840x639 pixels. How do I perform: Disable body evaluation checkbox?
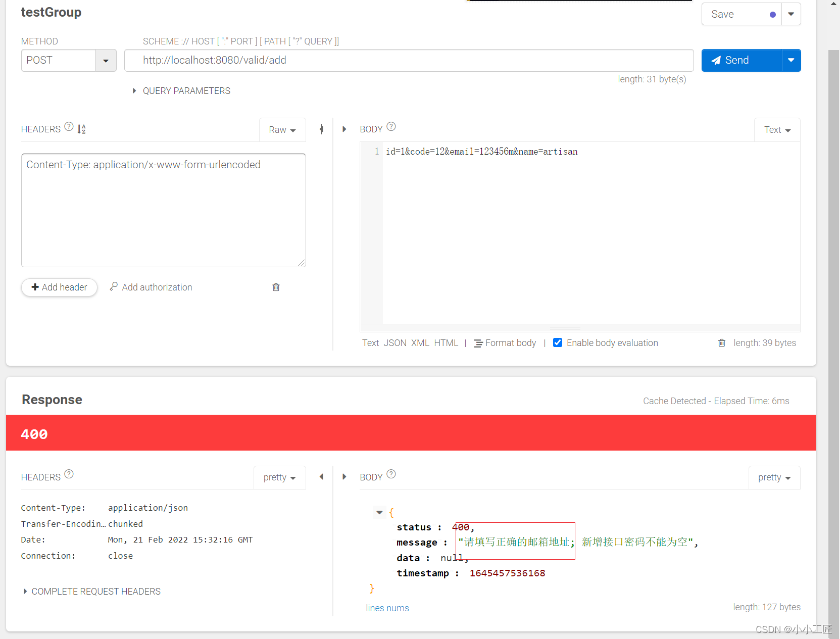tap(558, 342)
